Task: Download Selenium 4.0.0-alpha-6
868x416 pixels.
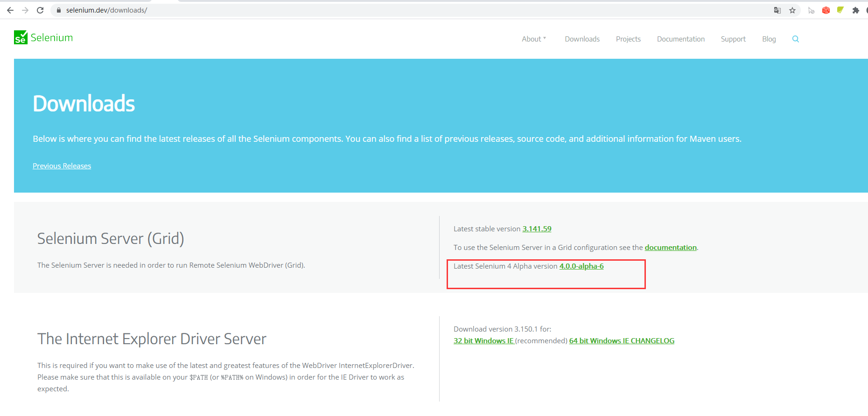Action: 581,266
